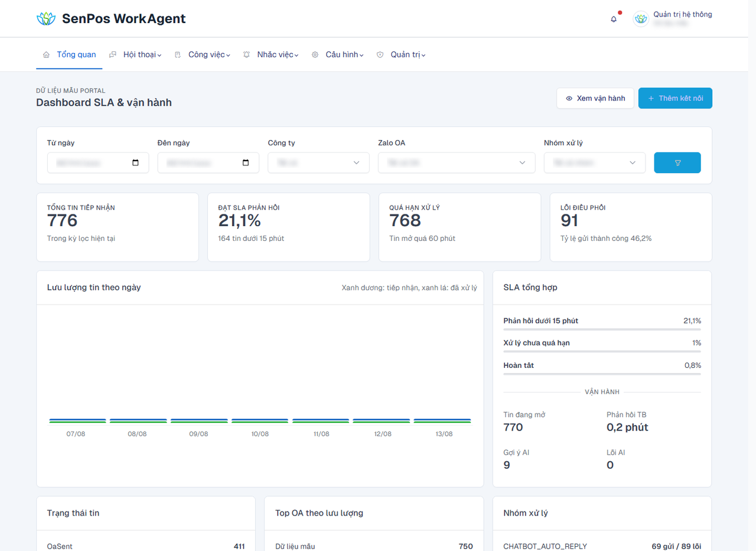The image size is (756, 551).
Task: Click the gear icon beside Cấu hình
Action: point(315,55)
